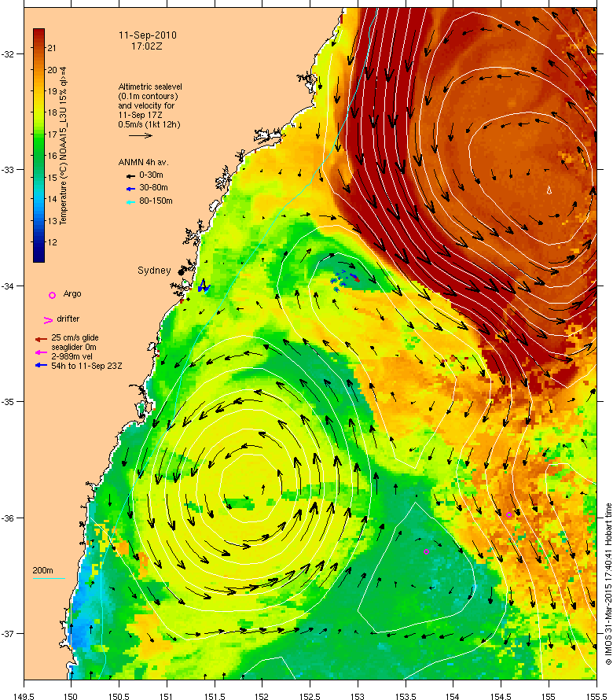Click the center of the large cold eddy contours
Viewport: 613px width, 700px height.
point(251,487)
